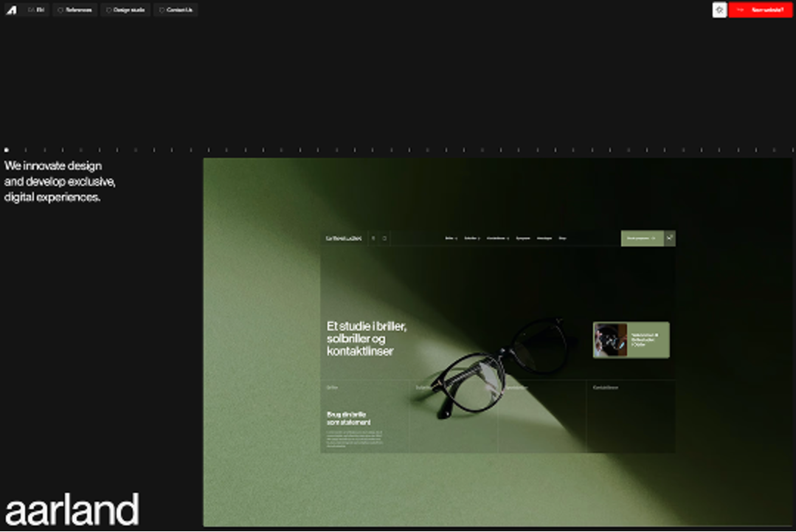The width and height of the screenshot is (796, 532).
Task: Click the shopping cart icon in the showcase header
Action: [384, 238]
